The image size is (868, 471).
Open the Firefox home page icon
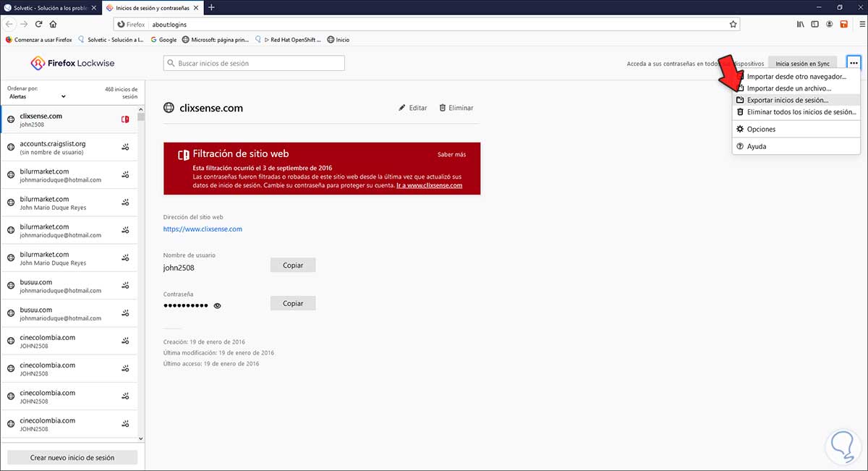coord(54,24)
